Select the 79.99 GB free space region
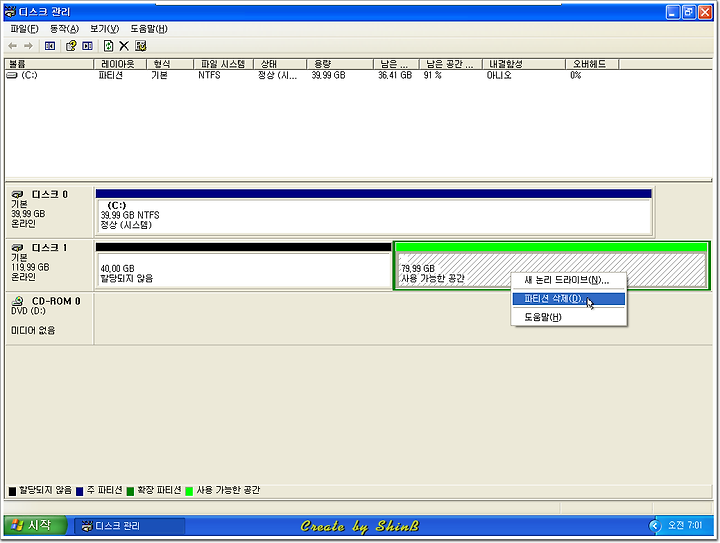 tap(551, 265)
